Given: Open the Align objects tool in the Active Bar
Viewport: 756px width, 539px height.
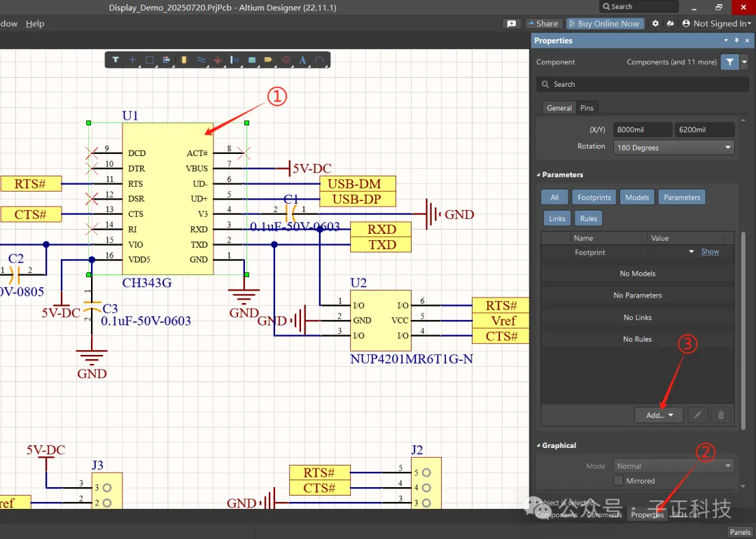Looking at the screenshot, I should (167, 59).
